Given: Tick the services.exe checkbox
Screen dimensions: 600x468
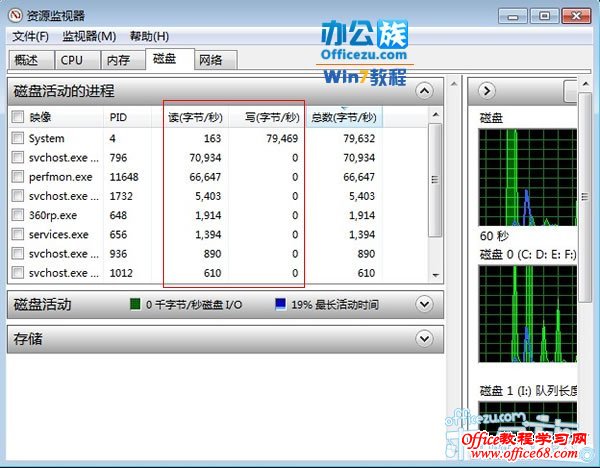Looking at the screenshot, I should 18,234.
